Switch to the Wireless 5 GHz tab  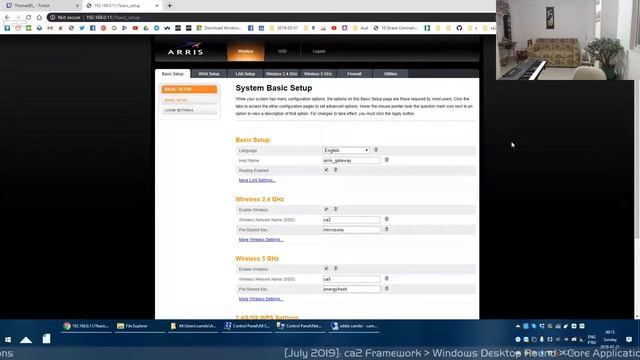pyautogui.click(x=318, y=74)
